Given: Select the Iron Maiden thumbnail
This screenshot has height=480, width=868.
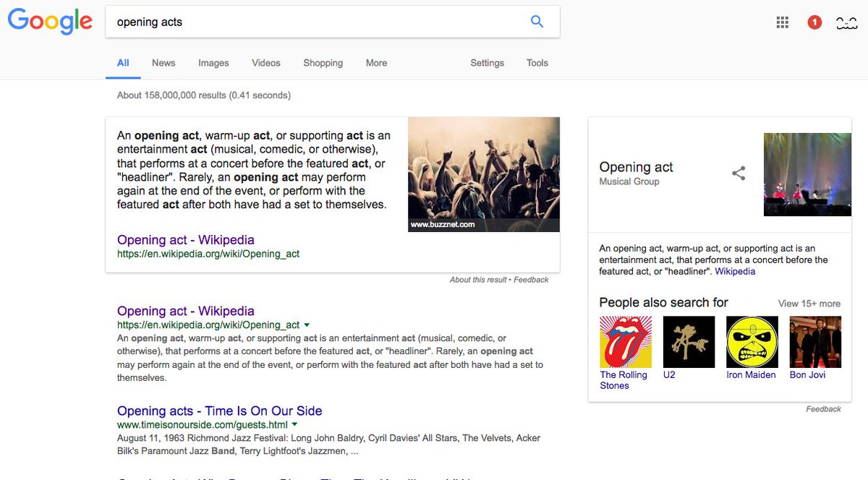Looking at the screenshot, I should [x=752, y=342].
